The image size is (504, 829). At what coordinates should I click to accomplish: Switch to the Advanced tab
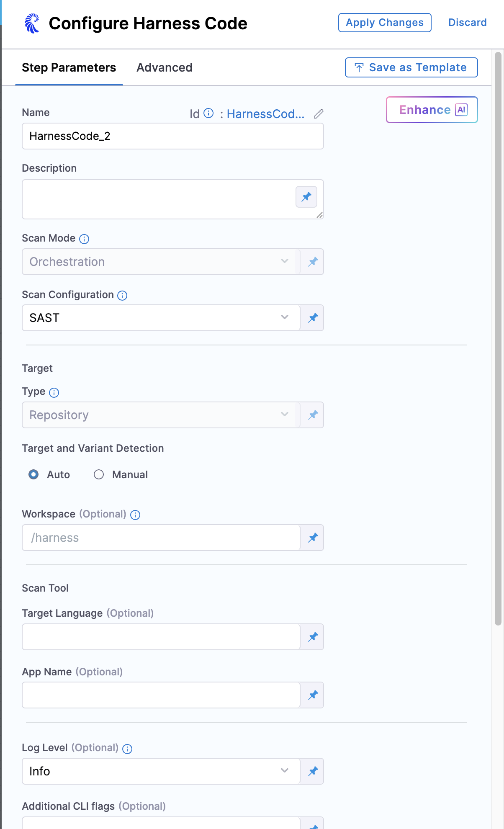(165, 67)
